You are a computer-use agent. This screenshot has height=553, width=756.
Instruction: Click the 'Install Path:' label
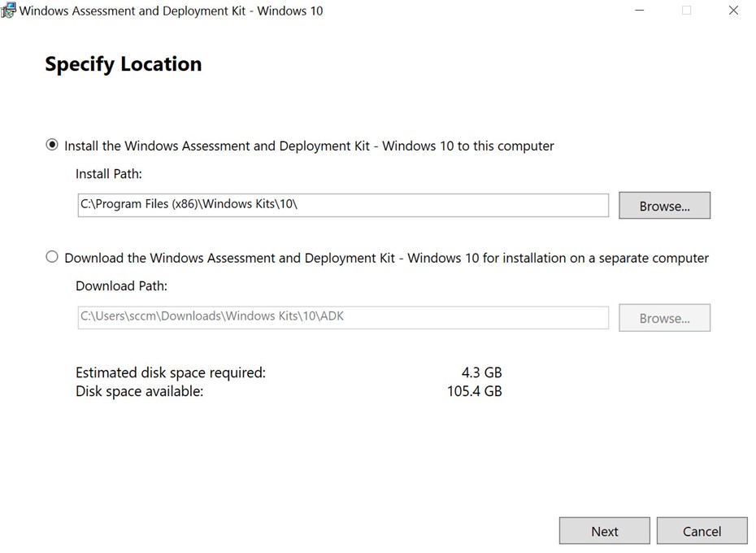click(x=109, y=174)
